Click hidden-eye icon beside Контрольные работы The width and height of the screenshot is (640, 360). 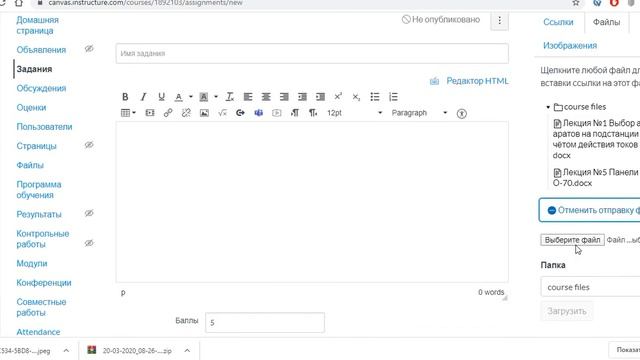89,243
